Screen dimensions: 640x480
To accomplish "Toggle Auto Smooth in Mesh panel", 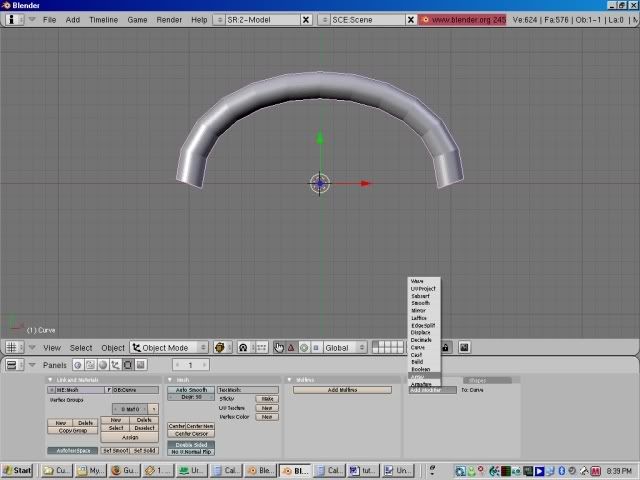I will click(x=191, y=390).
